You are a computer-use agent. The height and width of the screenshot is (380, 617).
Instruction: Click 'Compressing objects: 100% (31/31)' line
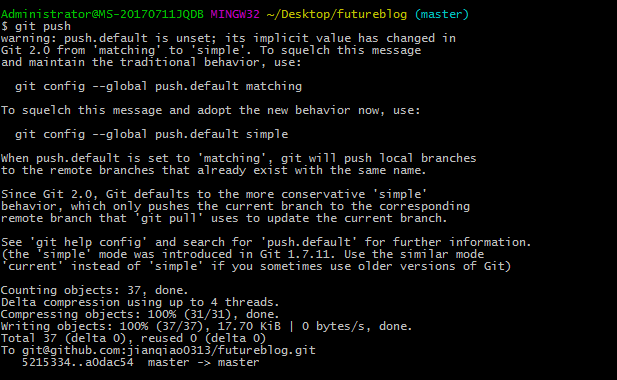click(140, 314)
